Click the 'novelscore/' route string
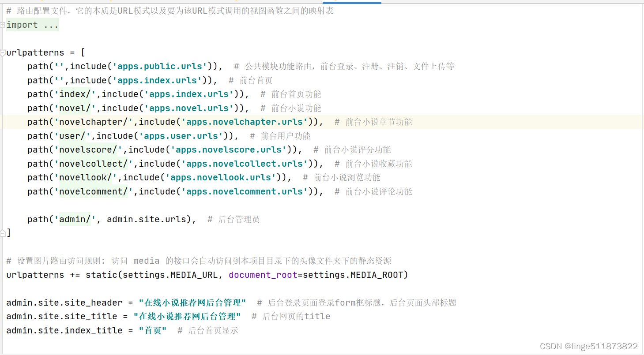644x355 pixels. pyautogui.click(x=88, y=150)
